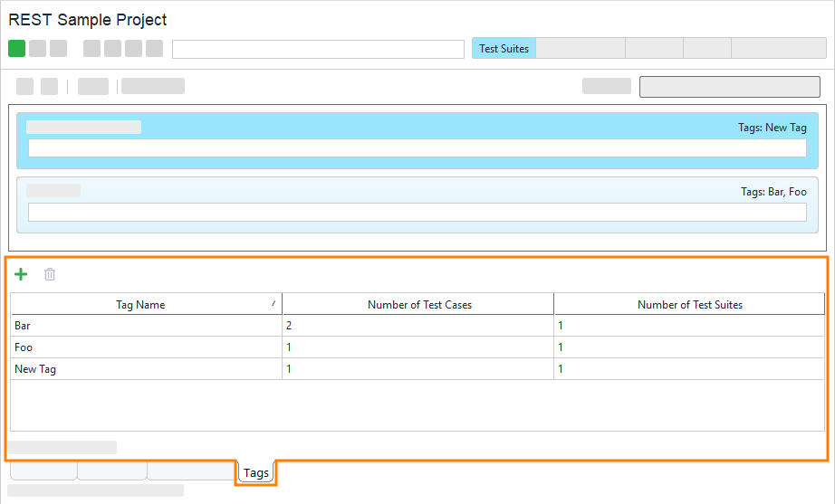Click the green run button

click(x=16, y=49)
